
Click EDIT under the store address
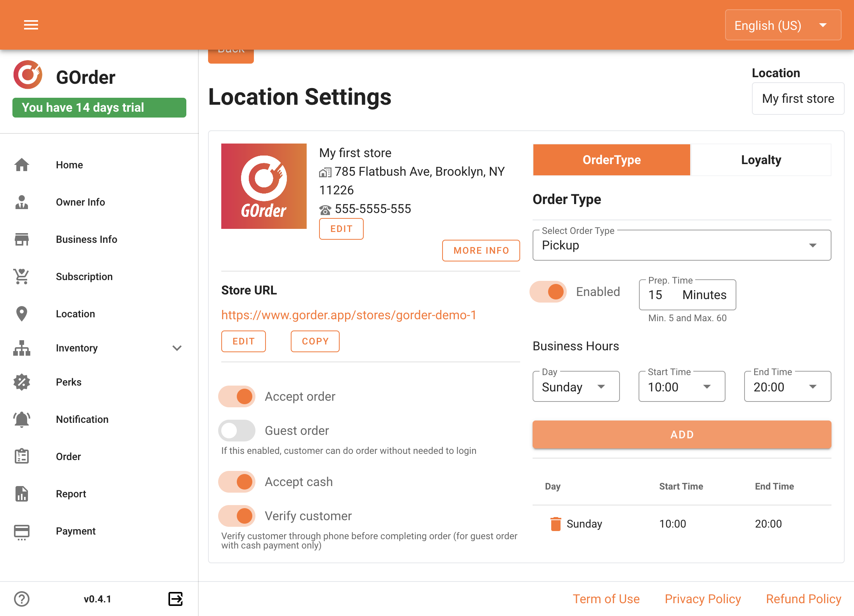(341, 229)
